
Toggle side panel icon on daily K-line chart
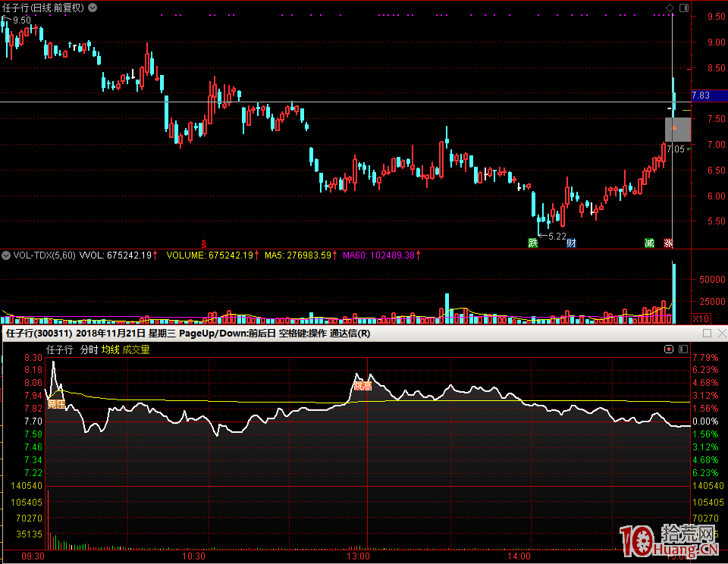click(684, 8)
